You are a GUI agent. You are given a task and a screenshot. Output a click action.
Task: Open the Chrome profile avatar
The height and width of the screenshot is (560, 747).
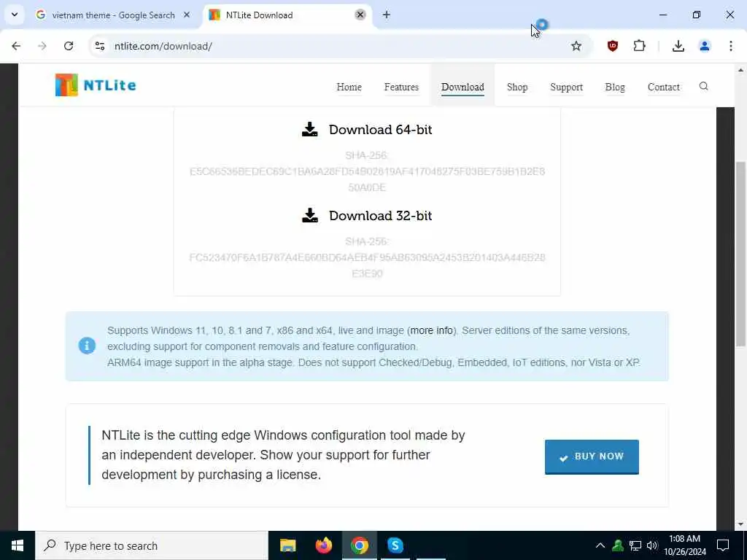(x=705, y=46)
